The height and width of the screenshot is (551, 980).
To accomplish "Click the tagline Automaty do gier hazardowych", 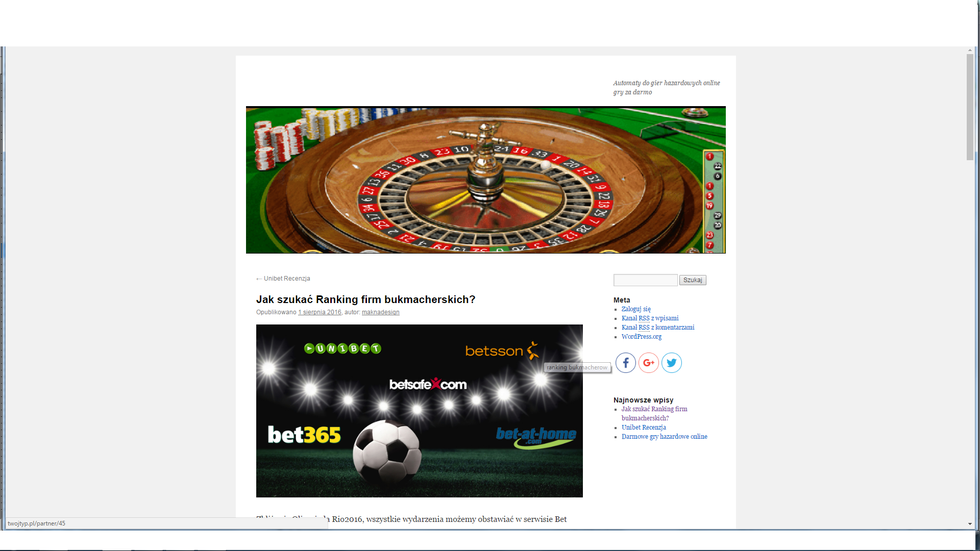I will (667, 87).
